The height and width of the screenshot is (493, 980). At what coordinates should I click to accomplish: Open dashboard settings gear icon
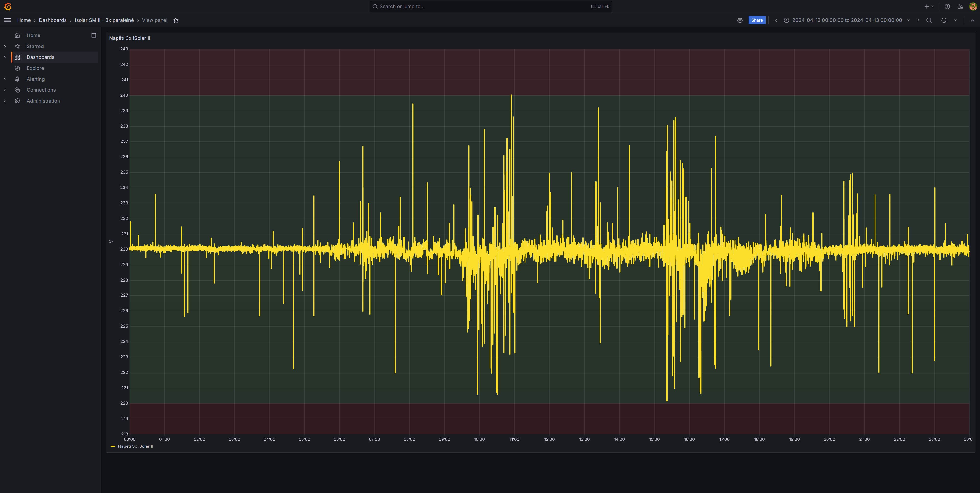click(x=740, y=20)
